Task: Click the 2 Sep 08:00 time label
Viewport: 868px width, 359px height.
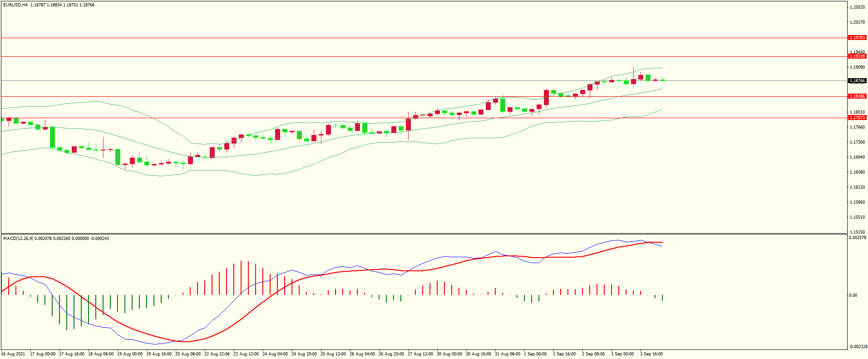Action: 593,354
